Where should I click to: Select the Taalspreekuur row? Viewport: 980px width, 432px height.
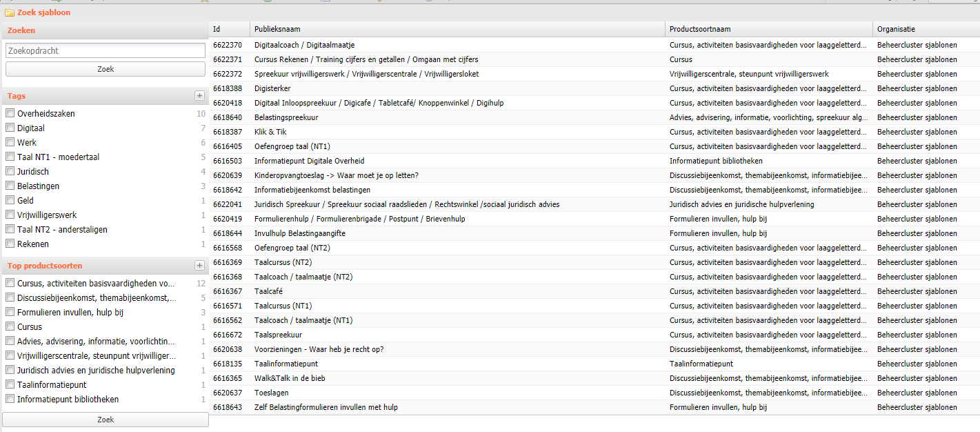point(594,335)
